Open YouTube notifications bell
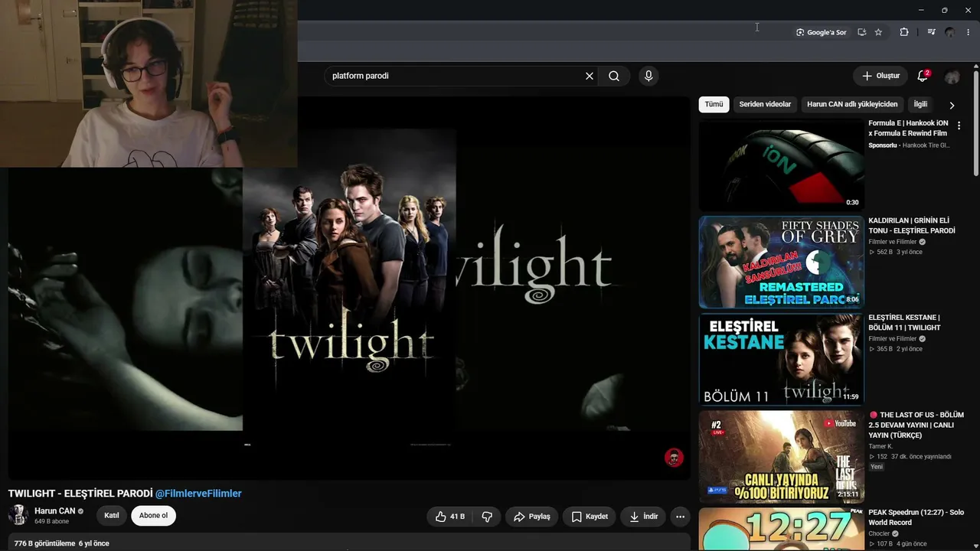The image size is (980, 551). [923, 76]
